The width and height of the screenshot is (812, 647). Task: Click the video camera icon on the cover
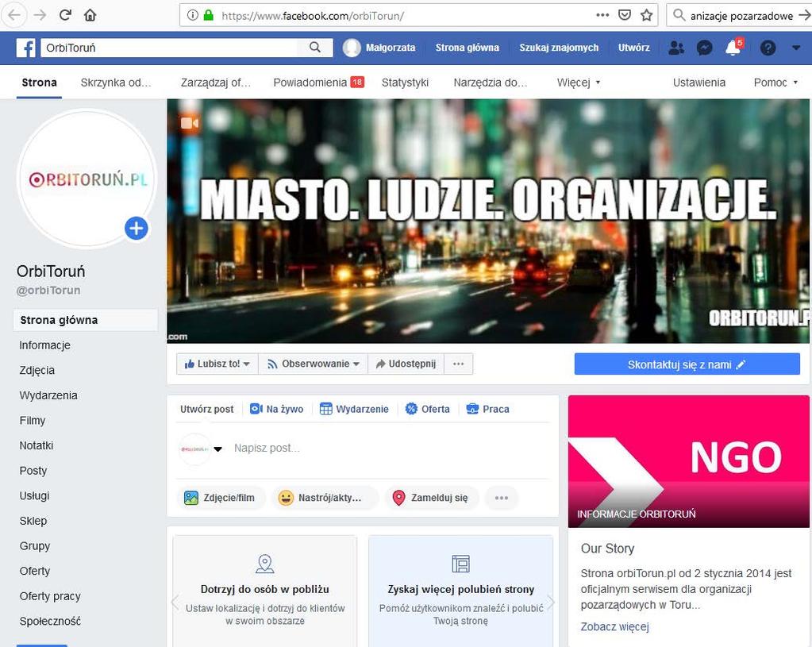(190, 123)
